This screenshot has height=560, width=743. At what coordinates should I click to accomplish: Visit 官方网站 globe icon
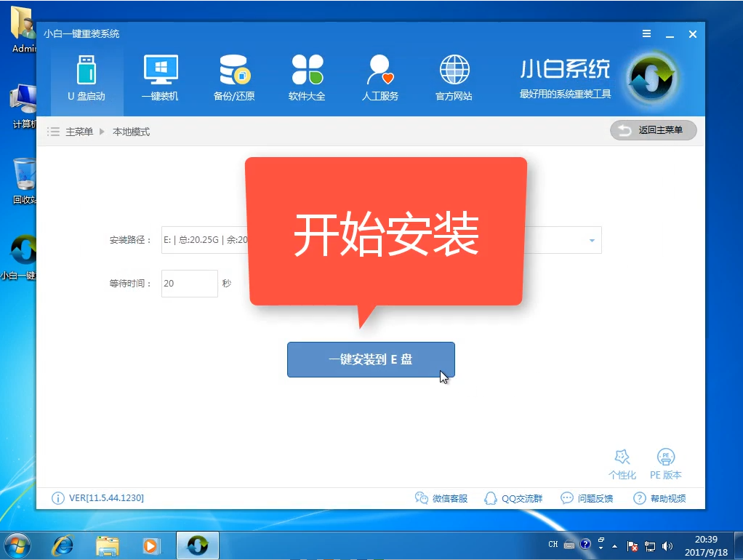coord(454,79)
